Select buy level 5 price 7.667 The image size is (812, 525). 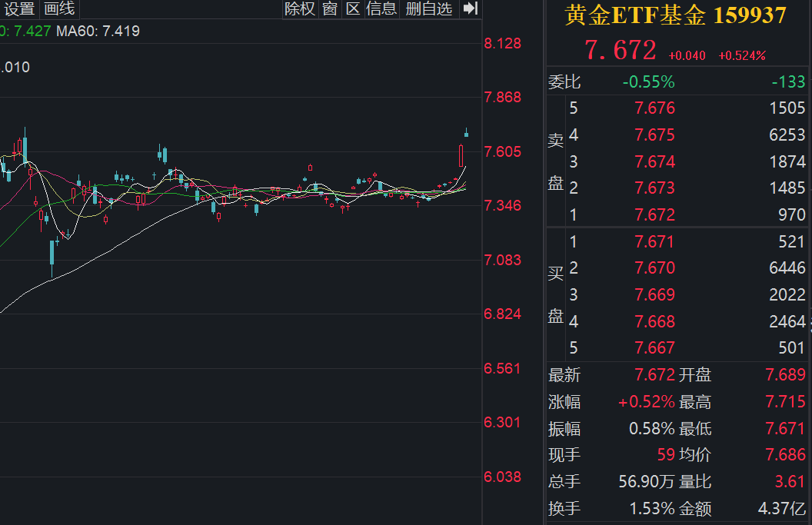point(654,348)
